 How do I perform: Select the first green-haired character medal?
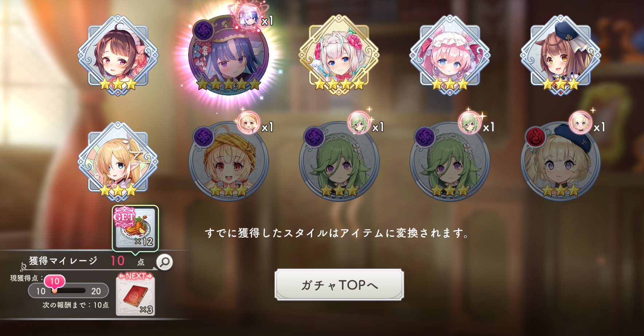tap(339, 161)
